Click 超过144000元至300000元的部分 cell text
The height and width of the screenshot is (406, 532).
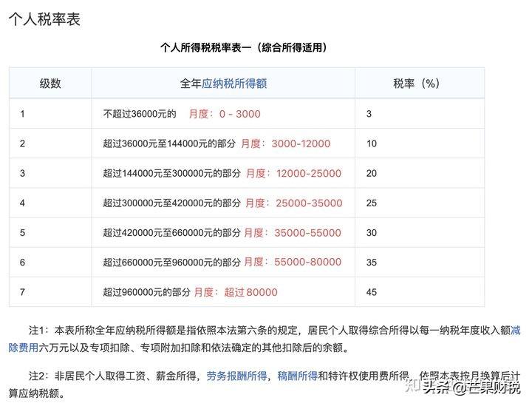[x=171, y=173]
